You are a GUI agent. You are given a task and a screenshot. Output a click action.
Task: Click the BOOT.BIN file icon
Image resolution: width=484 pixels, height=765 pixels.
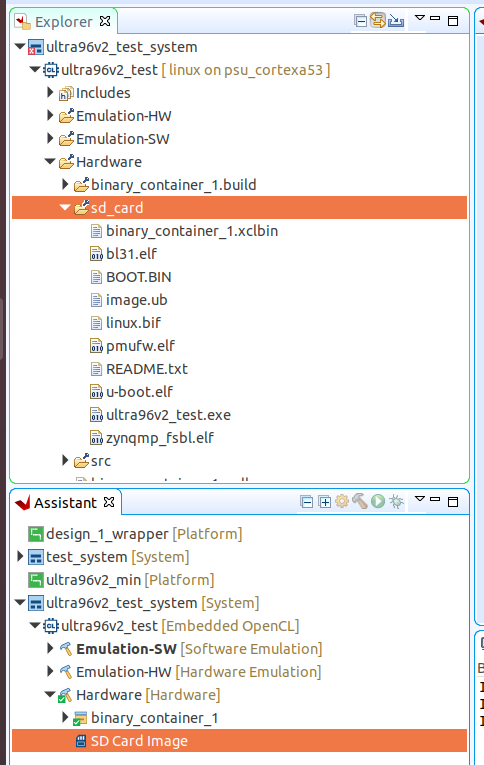point(97,277)
